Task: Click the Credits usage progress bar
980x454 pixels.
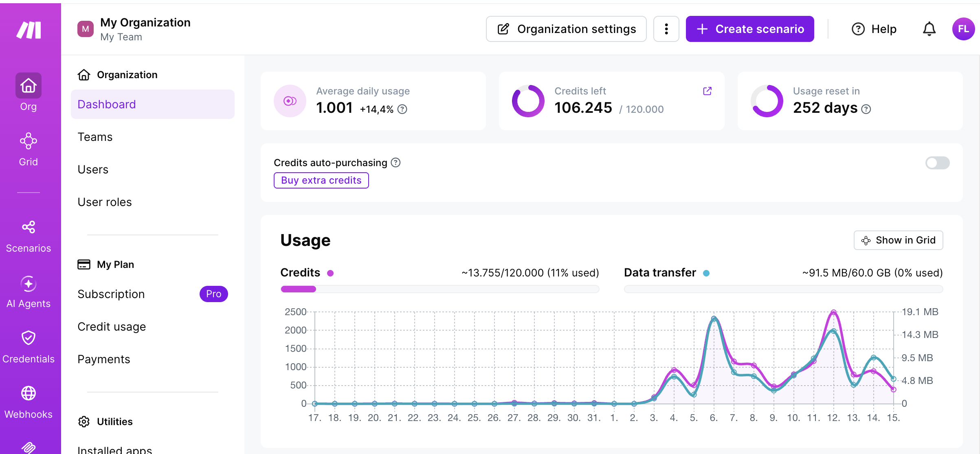Action: tap(440, 289)
